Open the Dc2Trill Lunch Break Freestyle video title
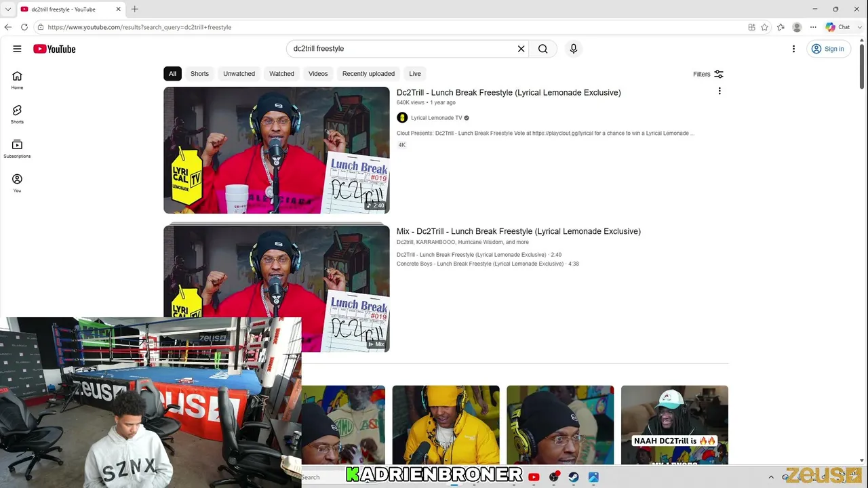 [x=509, y=92]
